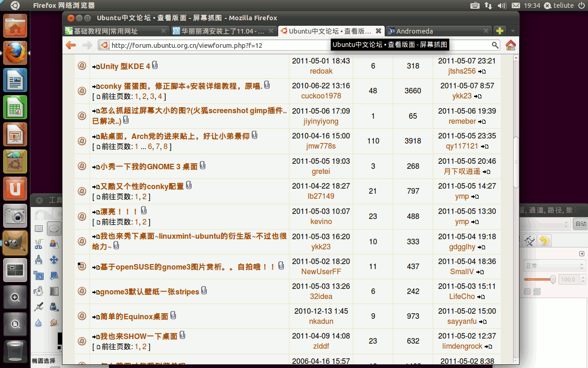Image resolution: width=588 pixels, height=368 pixels.
Task: Select the Foreground Select tool in GIMP toolbox
Action: tap(54, 244)
